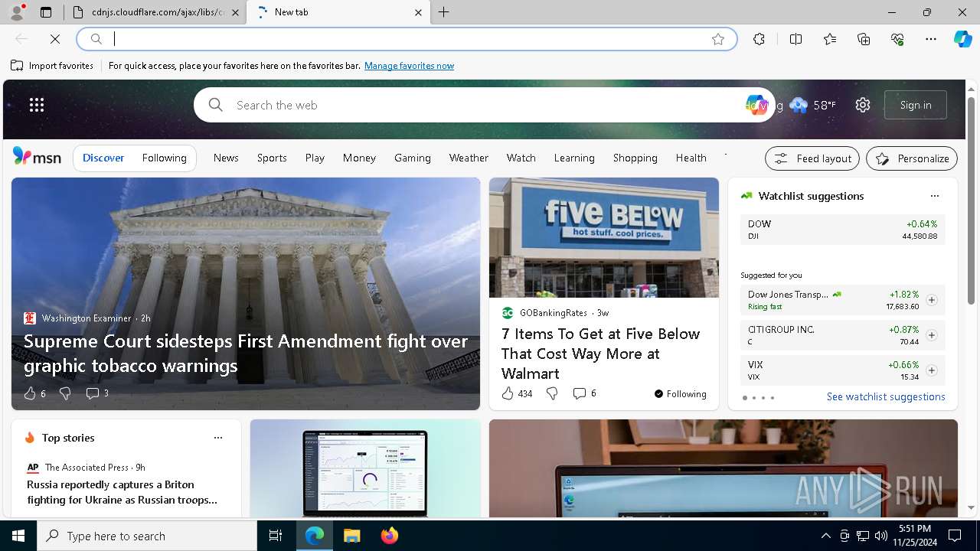The image size is (980, 551).
Task: Open the Weather category
Action: tap(469, 158)
